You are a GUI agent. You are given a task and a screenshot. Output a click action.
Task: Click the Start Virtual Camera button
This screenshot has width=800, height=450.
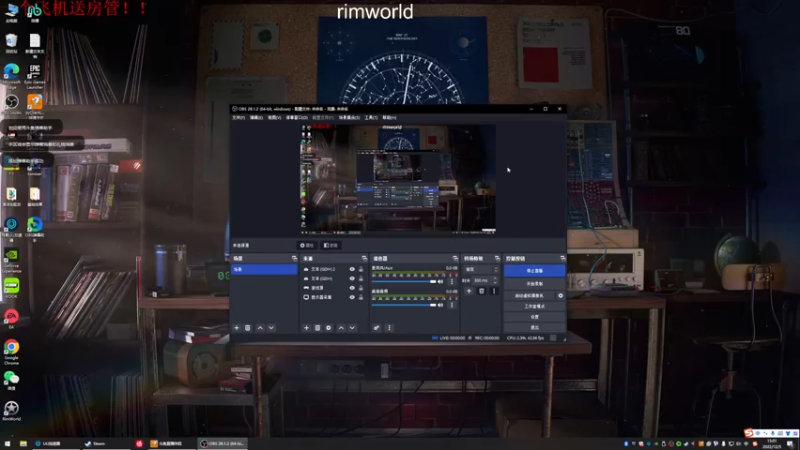tap(529, 295)
